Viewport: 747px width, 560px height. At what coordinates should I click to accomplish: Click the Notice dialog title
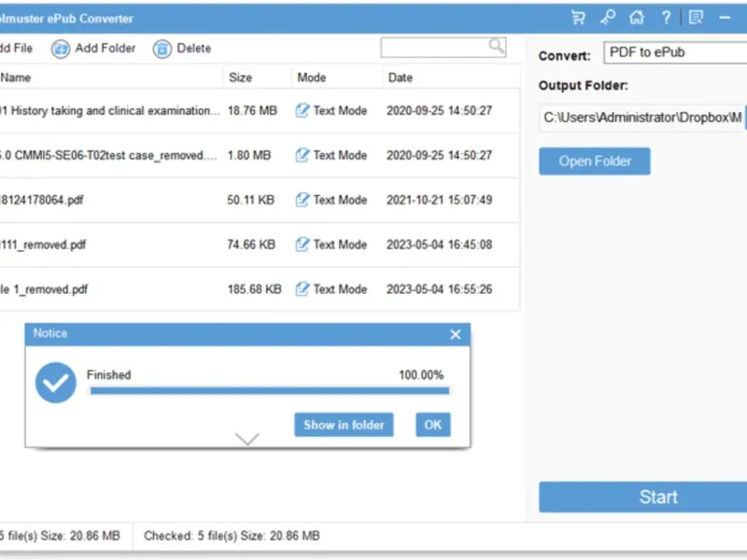tap(50, 333)
